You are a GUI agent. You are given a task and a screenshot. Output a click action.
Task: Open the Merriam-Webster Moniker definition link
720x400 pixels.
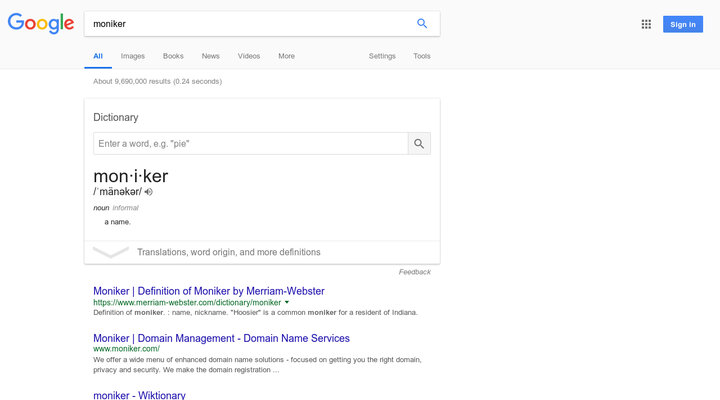208,291
